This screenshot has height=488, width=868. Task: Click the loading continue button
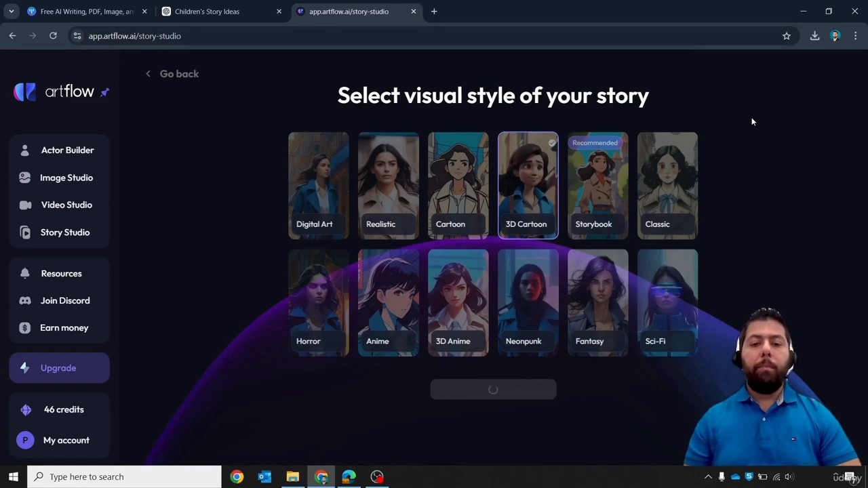493,389
